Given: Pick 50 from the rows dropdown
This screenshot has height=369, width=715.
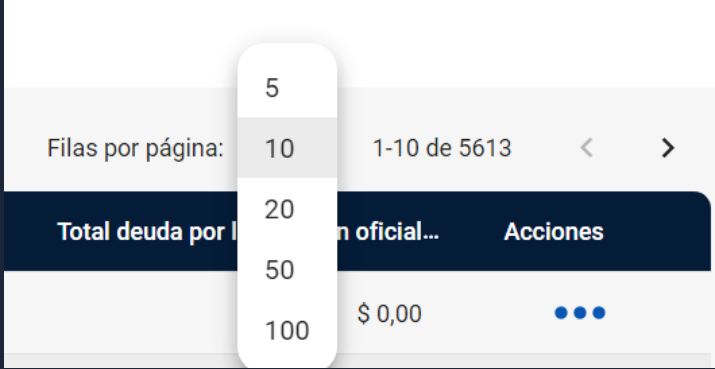Looking at the screenshot, I should (x=287, y=269).
